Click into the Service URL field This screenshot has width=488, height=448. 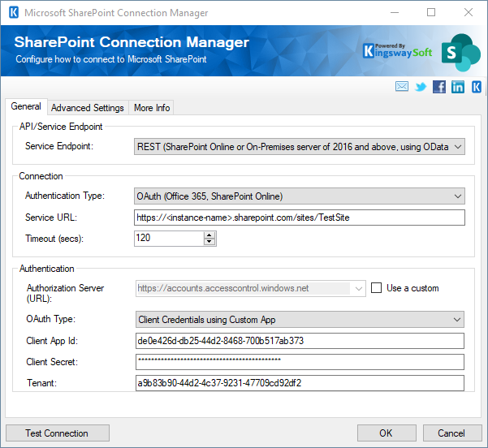click(300, 218)
